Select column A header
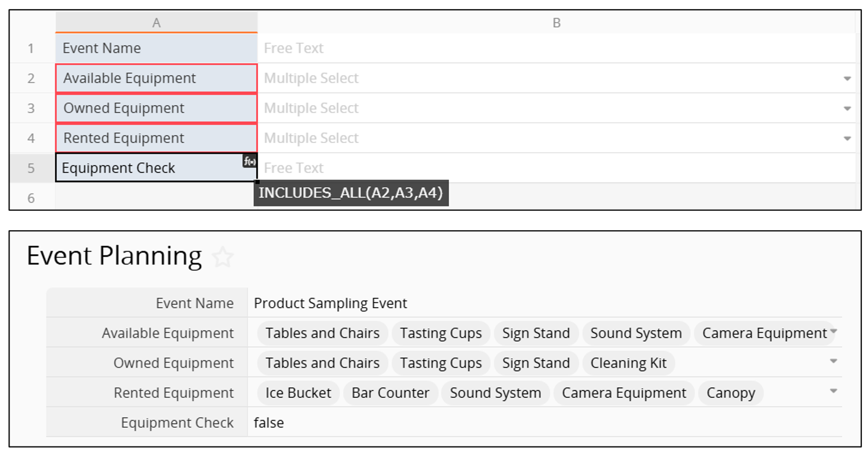The image size is (868, 456). click(x=156, y=23)
